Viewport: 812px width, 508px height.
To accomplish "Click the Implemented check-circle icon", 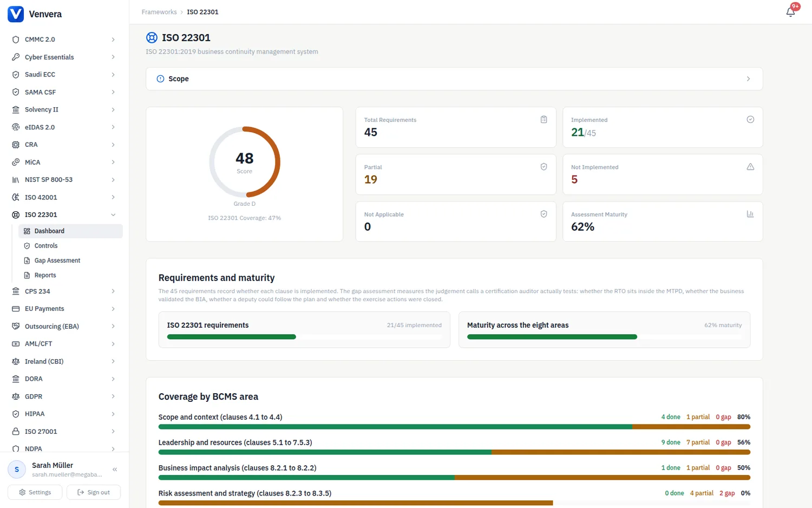I will pos(750,120).
